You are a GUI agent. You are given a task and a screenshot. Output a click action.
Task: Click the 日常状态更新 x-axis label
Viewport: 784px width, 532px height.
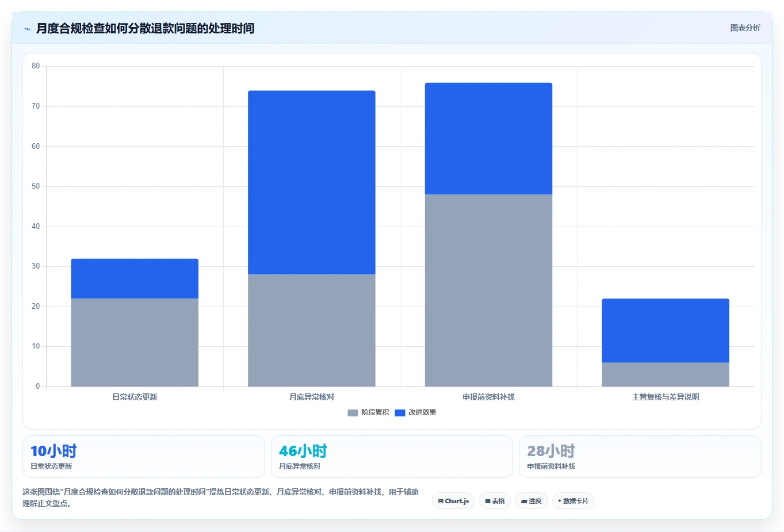[x=135, y=397]
